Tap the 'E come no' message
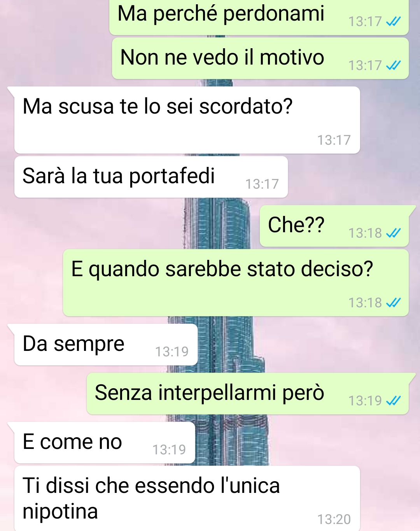The height and width of the screenshot is (531, 420). tap(105, 443)
